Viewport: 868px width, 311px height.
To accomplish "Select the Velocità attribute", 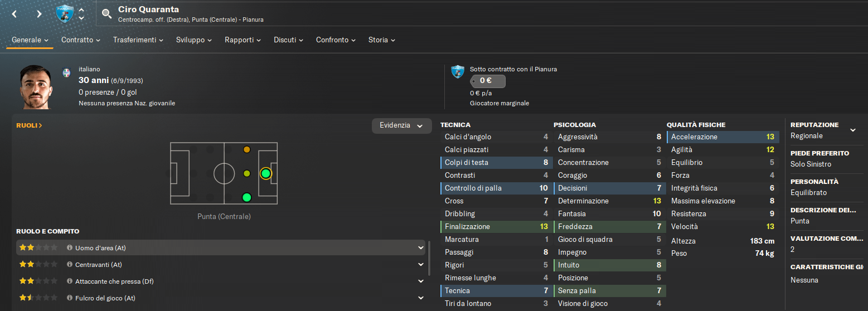I will tap(723, 227).
